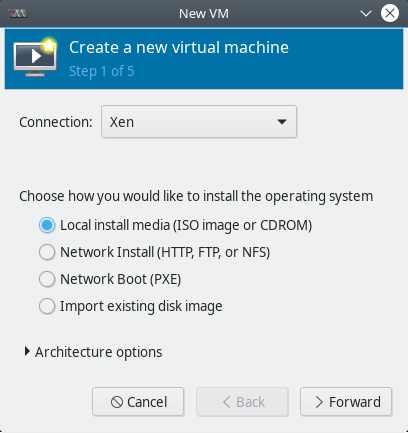
Task: Click the greyed-out Back button
Action: 242,402
